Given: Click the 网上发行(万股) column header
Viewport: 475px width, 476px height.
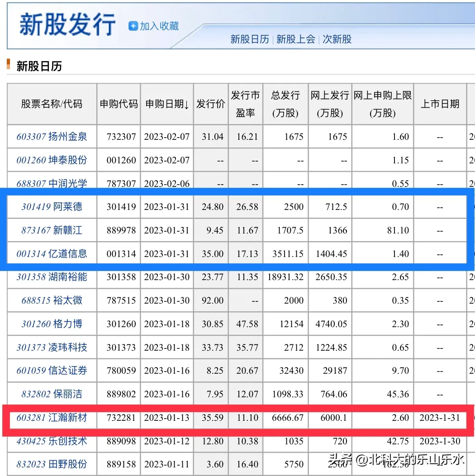Looking at the screenshot, I should 330,104.
